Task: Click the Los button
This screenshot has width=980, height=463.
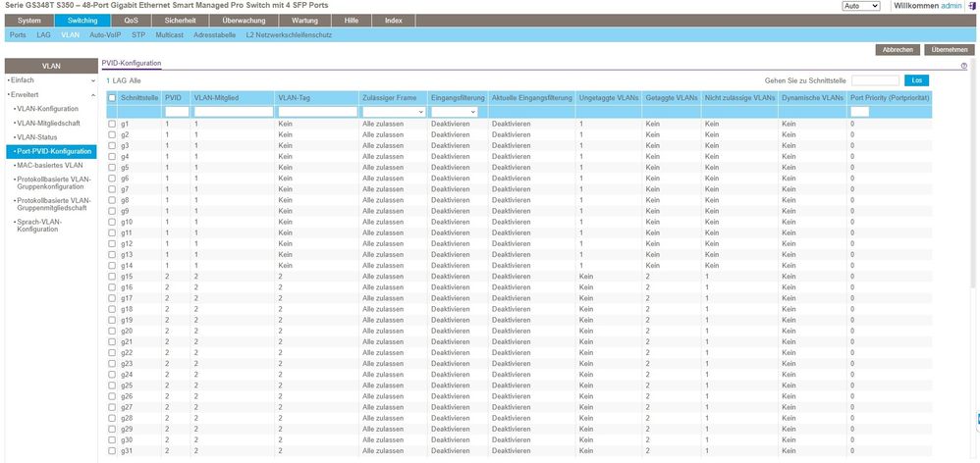Action: (x=916, y=80)
